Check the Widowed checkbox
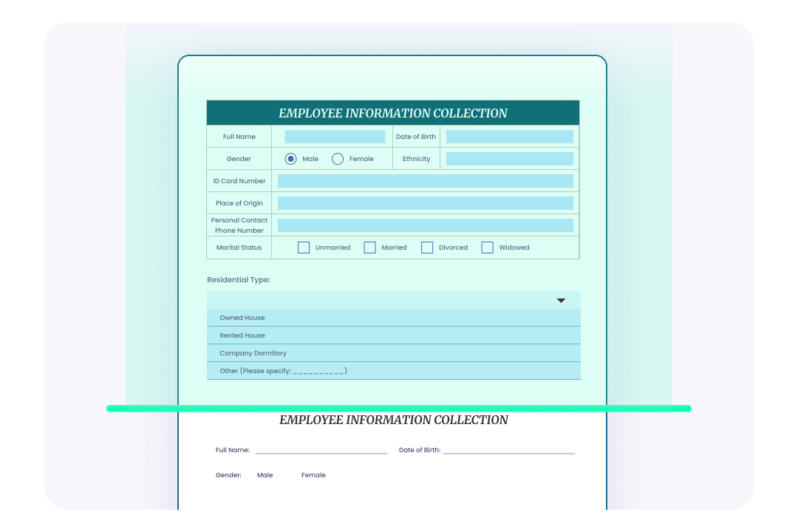 [x=487, y=247]
